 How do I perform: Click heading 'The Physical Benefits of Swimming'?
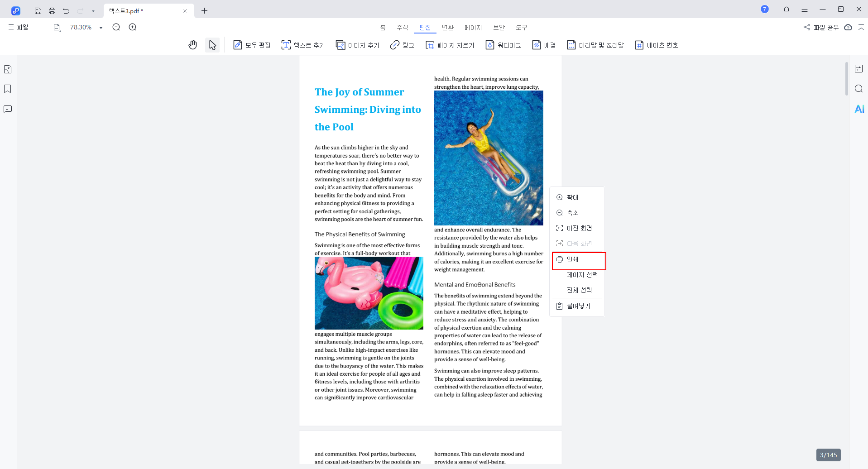(x=360, y=234)
